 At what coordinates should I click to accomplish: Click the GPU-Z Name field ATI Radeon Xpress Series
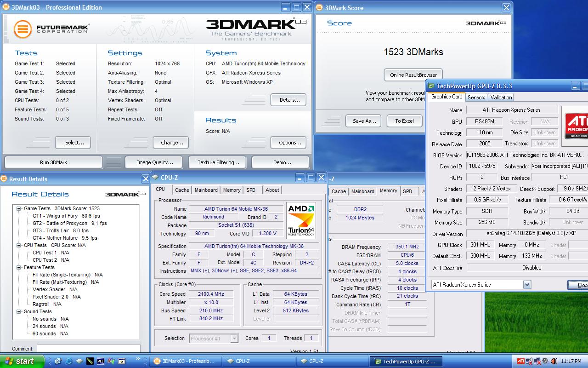coord(512,110)
